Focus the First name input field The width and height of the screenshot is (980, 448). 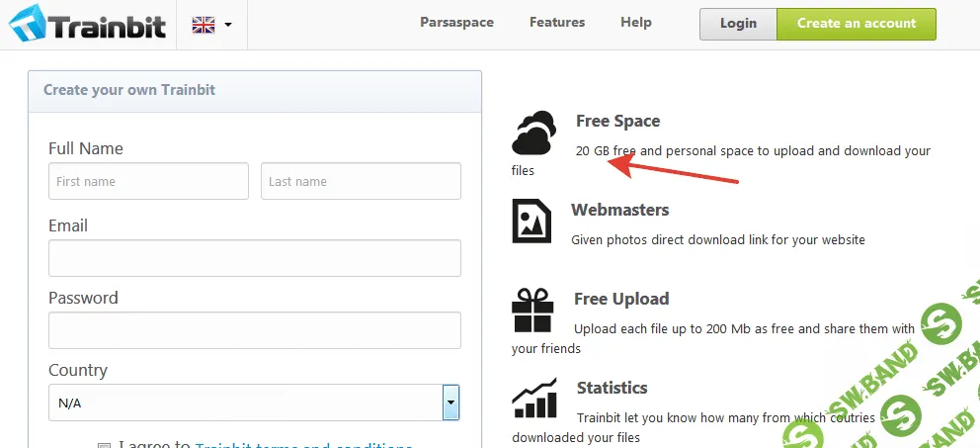tap(148, 182)
